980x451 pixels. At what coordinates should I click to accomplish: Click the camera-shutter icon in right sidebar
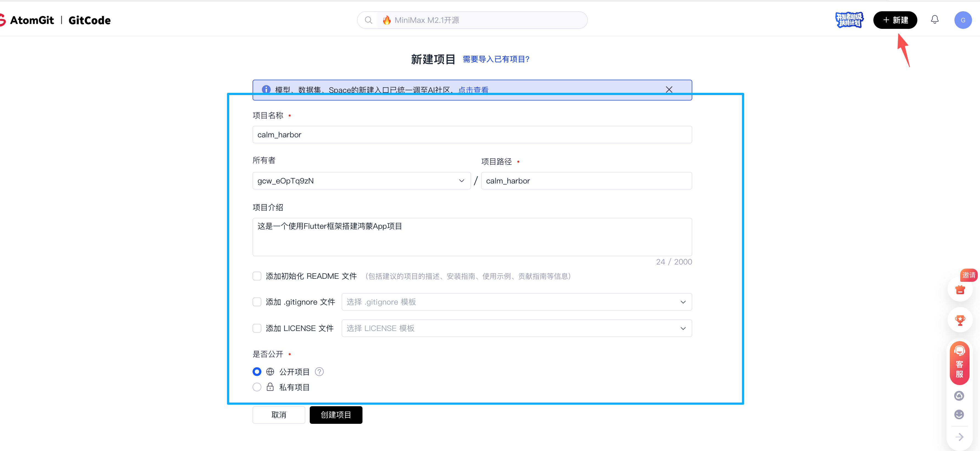(x=959, y=396)
